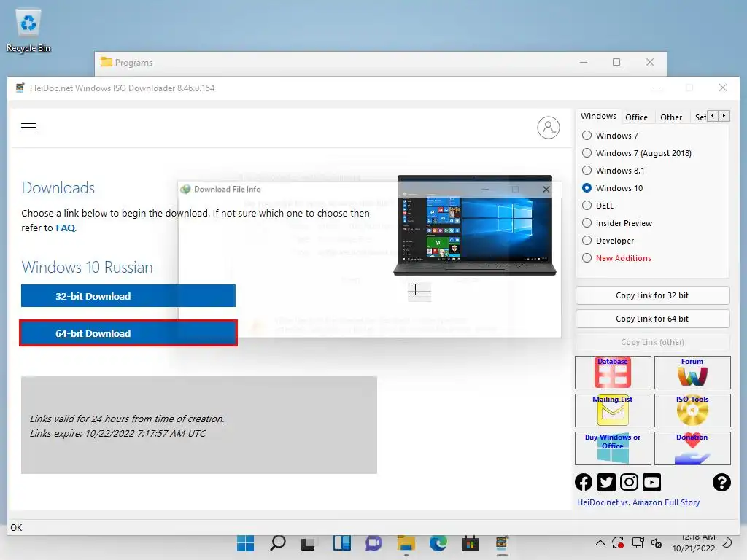Select the Windows 8.1 radio option

pyautogui.click(x=613, y=171)
